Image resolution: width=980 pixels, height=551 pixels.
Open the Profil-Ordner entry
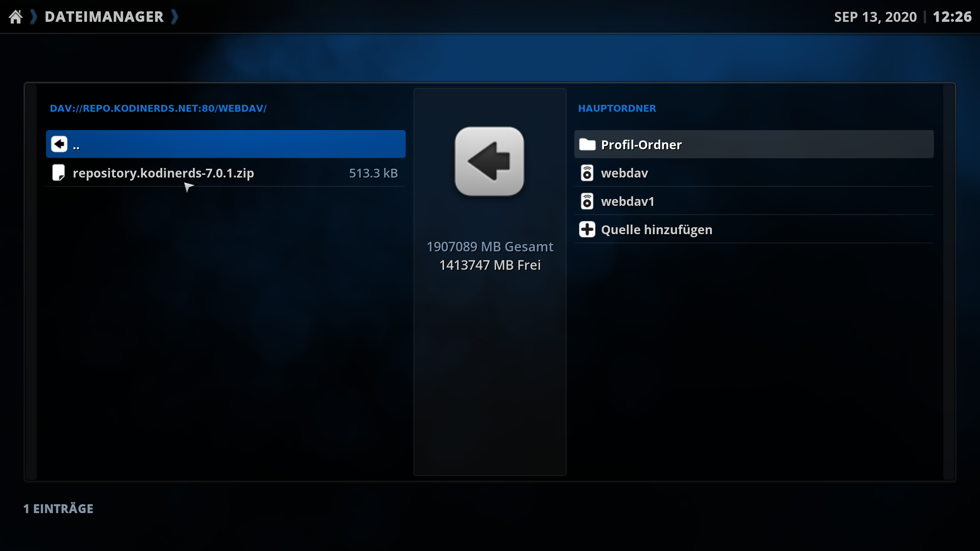[754, 144]
